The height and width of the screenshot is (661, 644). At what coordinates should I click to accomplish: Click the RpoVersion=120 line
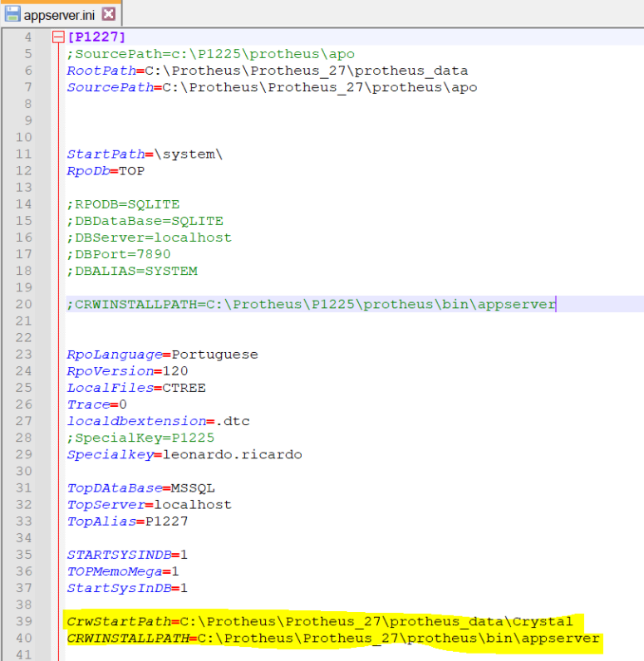[x=127, y=371]
